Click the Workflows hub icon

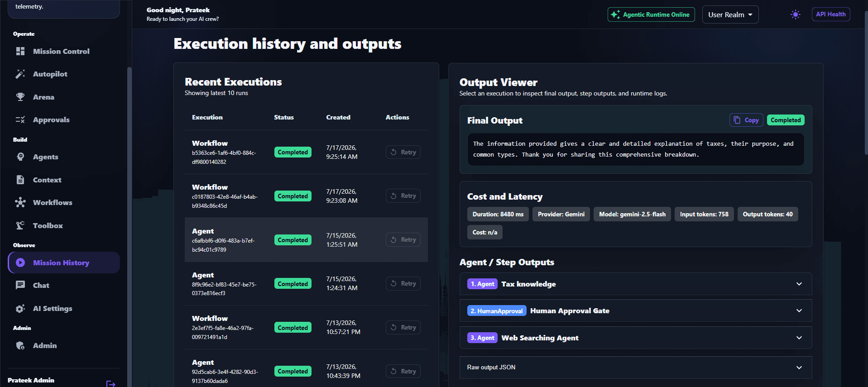[x=20, y=202]
